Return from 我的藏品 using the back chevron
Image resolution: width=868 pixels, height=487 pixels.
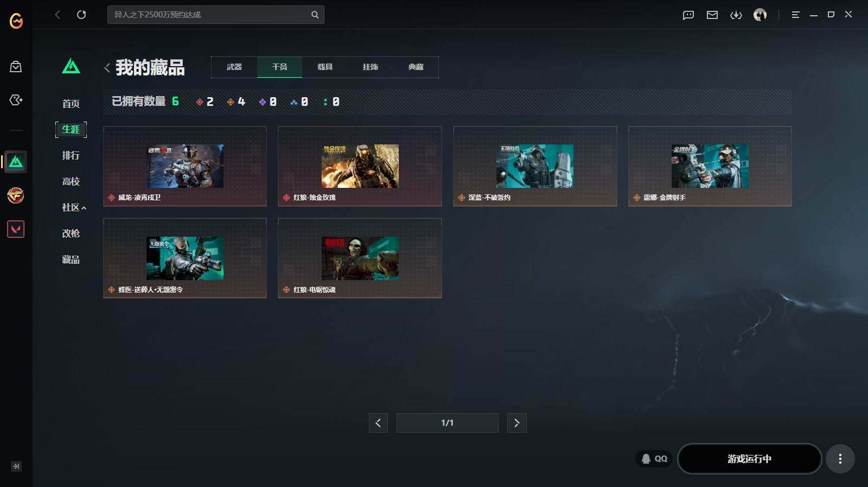107,68
